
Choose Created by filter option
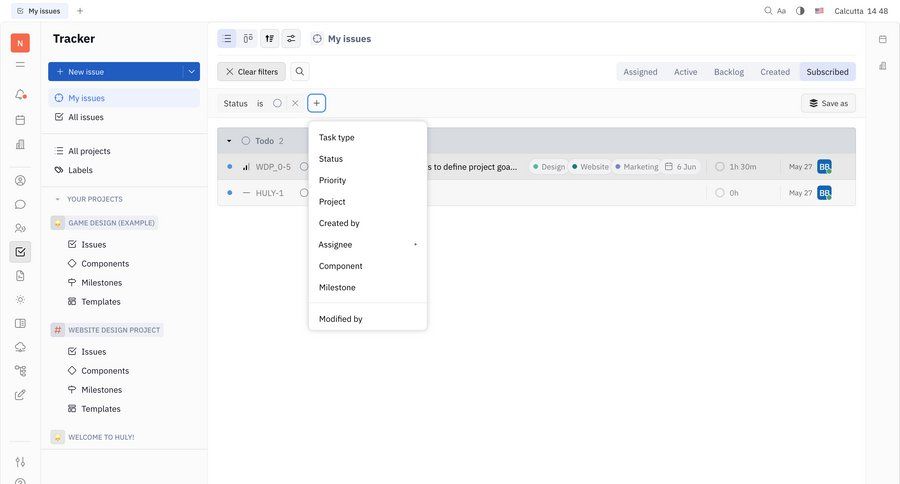pyautogui.click(x=367, y=223)
